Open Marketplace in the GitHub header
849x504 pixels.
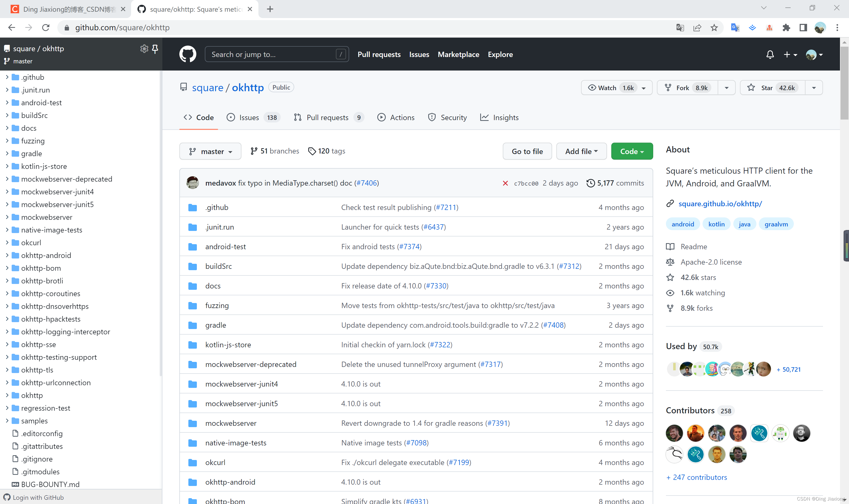point(458,54)
